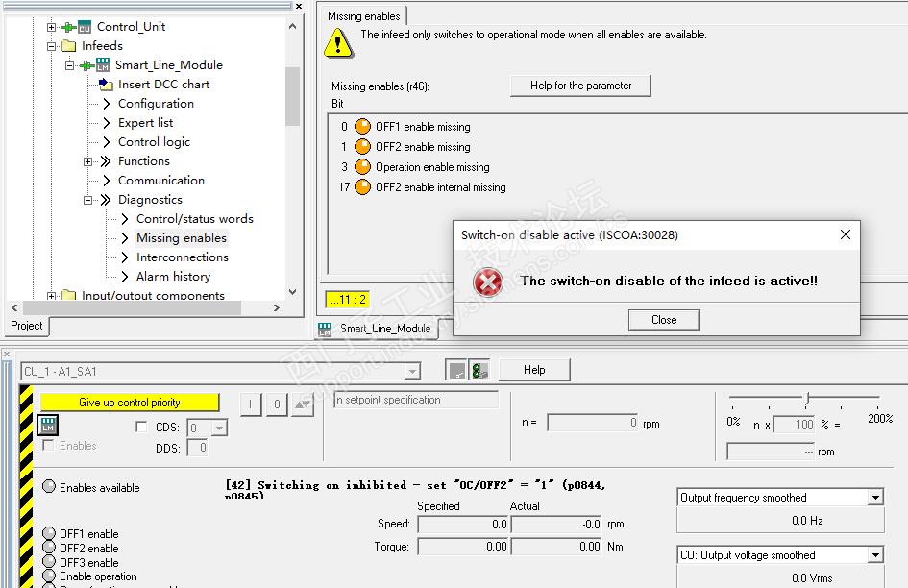Viewport: 908px width, 588px height.
Task: Select the Smart_Line_Module bottom tab
Action: click(377, 329)
